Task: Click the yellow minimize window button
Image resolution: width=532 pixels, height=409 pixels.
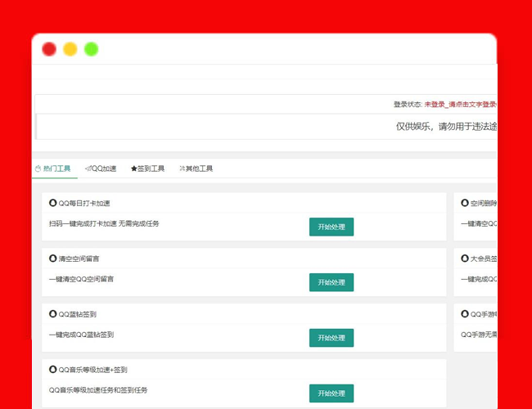Action: coord(70,49)
